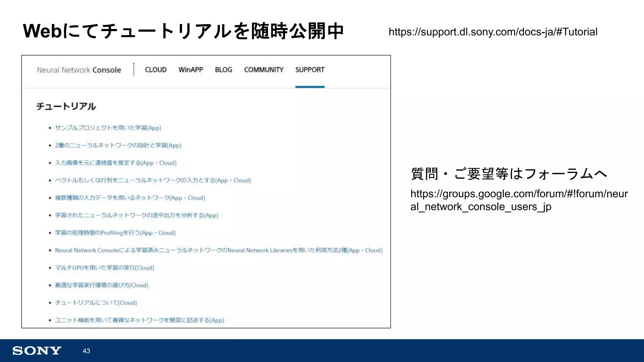Open Neural Network Libraries 利用方法2種 link
The image size is (644, 362).
click(219, 250)
